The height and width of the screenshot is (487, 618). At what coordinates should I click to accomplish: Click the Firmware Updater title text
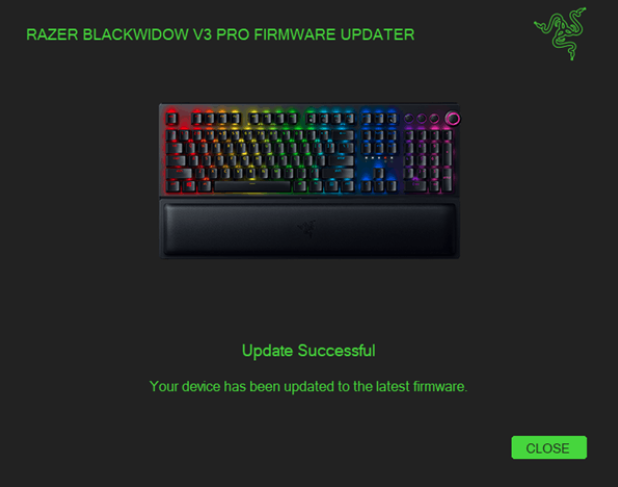220,35
